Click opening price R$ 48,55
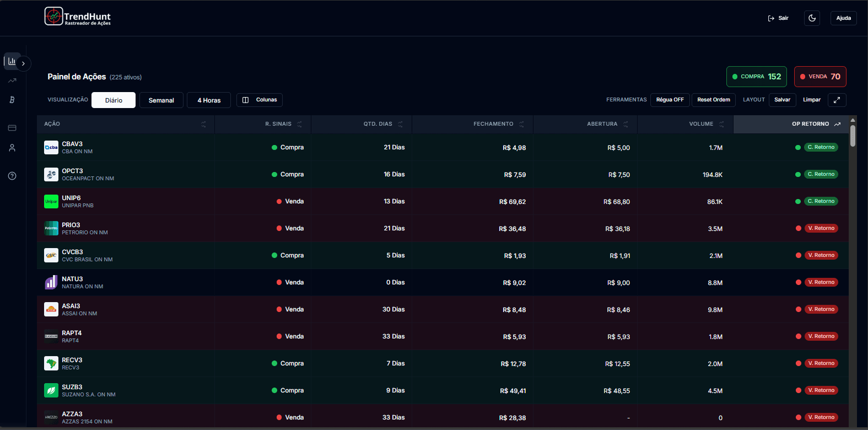 coord(617,391)
